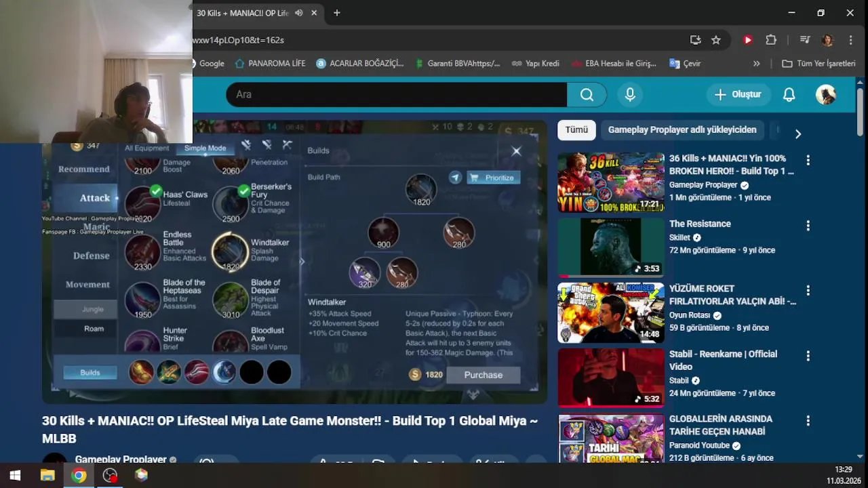Click the 320 gold component in build path

[x=364, y=272]
